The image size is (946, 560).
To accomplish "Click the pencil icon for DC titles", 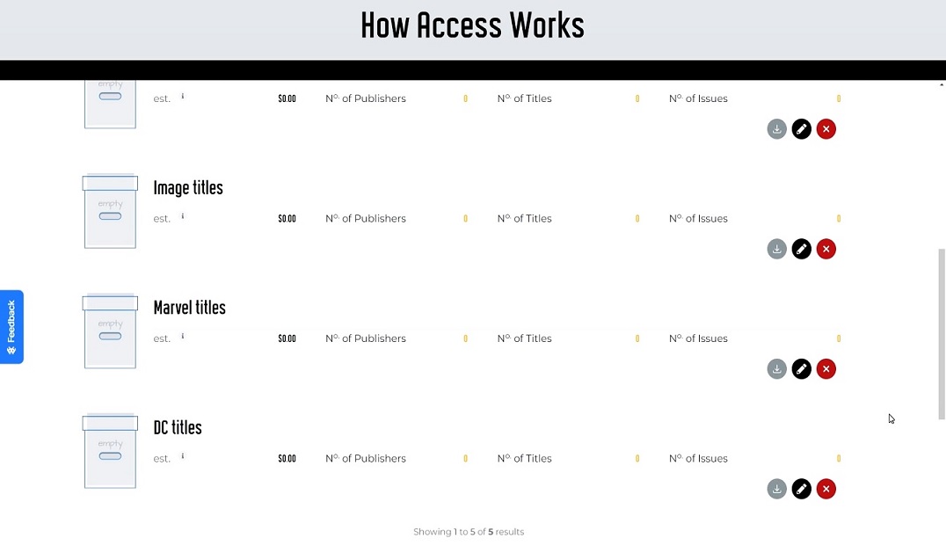I will (x=801, y=489).
